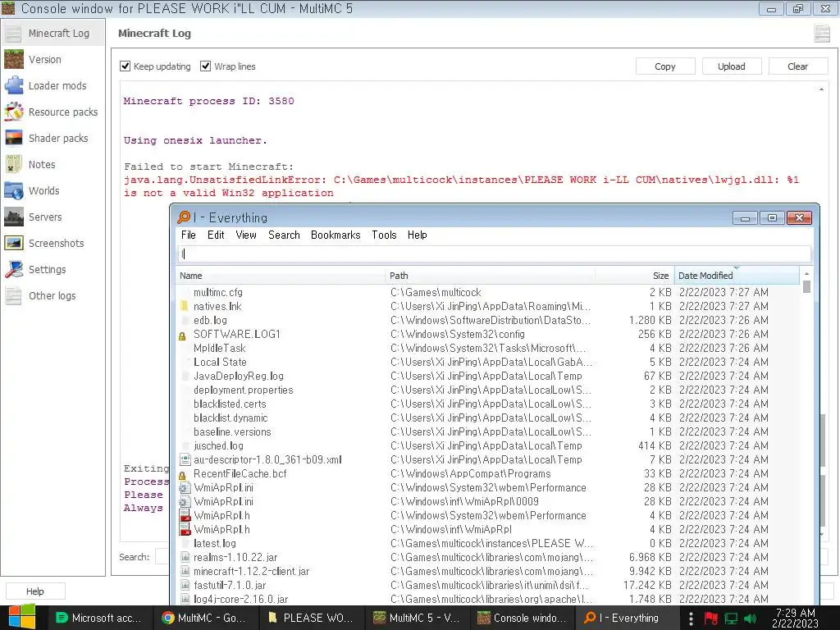Open Other logs page icon
The image size is (840, 630).
pos(13,295)
